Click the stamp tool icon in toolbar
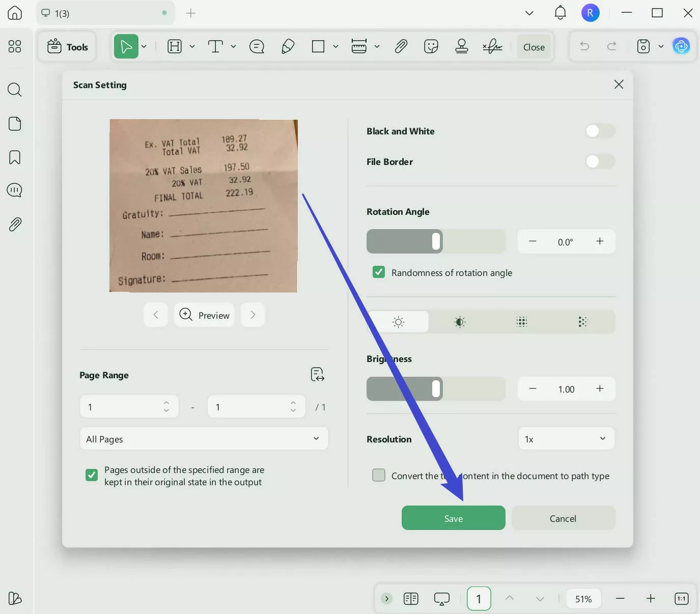 (462, 47)
